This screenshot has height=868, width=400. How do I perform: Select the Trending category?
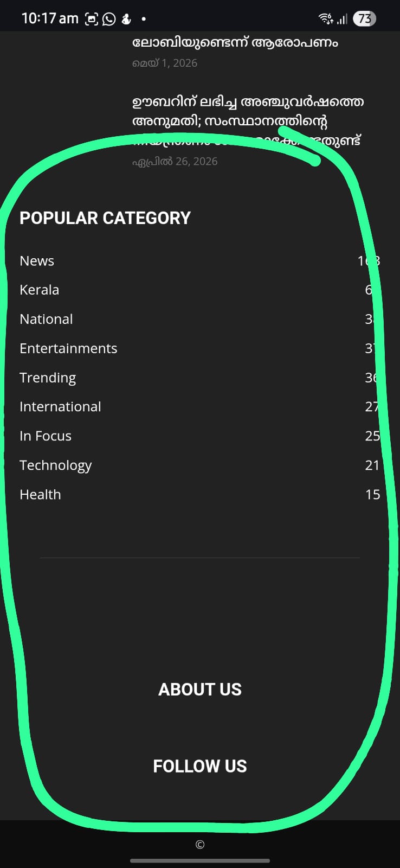[x=48, y=378]
